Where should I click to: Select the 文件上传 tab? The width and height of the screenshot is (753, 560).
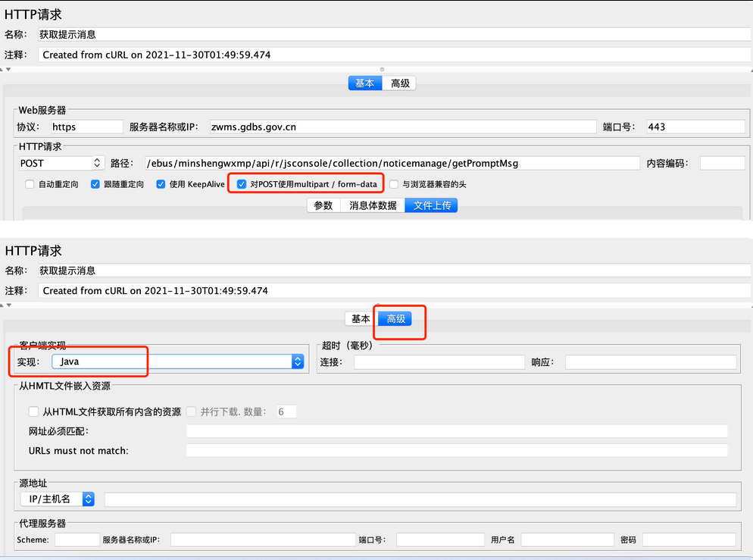pyautogui.click(x=432, y=205)
